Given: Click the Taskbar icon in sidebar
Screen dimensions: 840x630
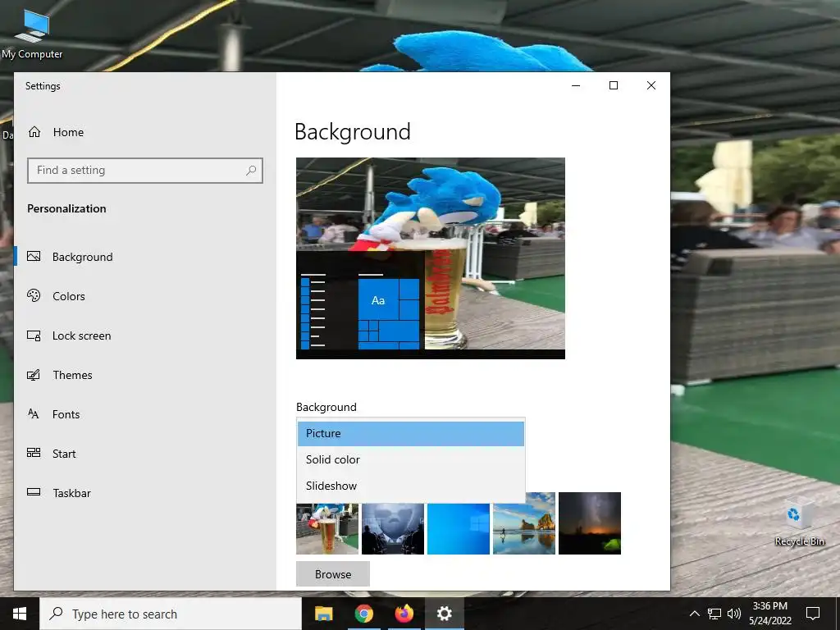Looking at the screenshot, I should tap(34, 492).
